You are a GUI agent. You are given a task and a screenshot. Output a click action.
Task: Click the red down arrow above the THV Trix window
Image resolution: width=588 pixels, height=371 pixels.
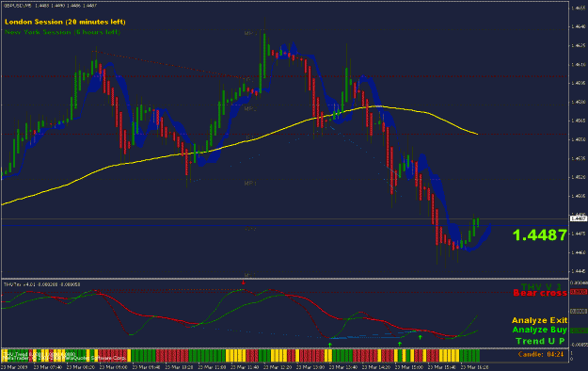click(x=243, y=282)
